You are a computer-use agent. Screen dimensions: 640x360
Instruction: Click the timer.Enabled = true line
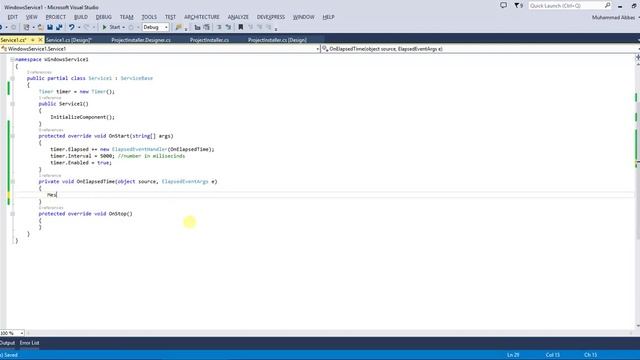click(x=81, y=163)
